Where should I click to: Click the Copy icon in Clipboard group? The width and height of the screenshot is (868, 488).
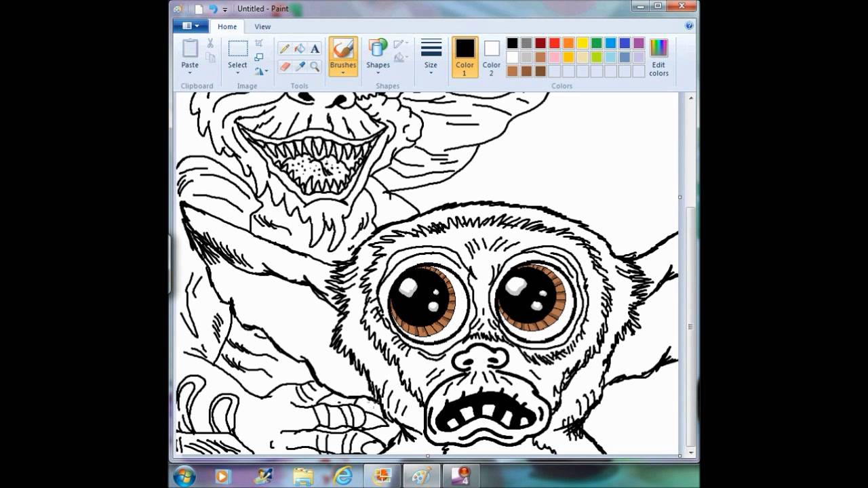tap(210, 58)
